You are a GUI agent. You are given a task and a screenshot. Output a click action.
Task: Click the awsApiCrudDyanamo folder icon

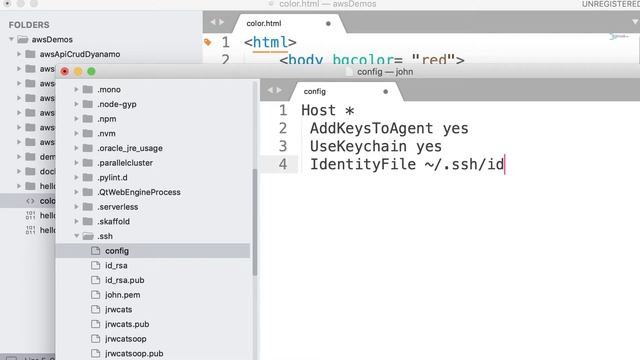30,54
